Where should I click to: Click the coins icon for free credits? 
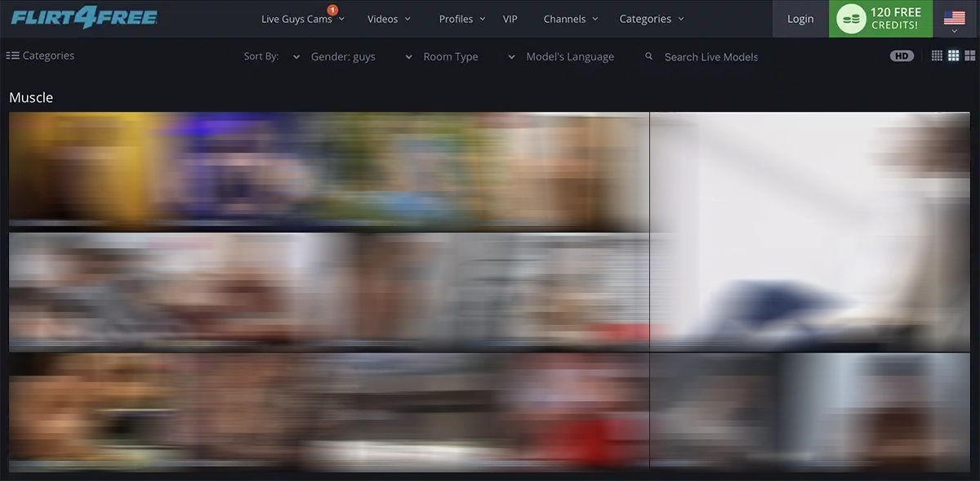851,19
